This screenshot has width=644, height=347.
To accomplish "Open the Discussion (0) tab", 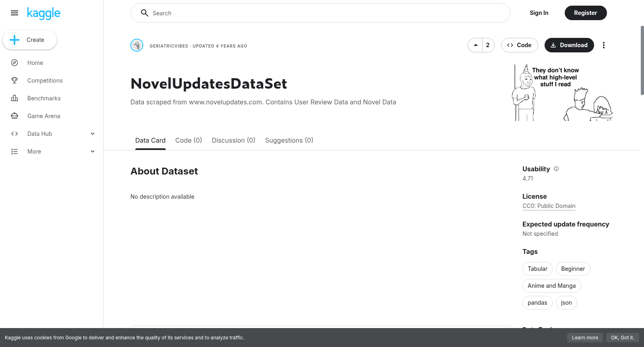I will point(233,140).
